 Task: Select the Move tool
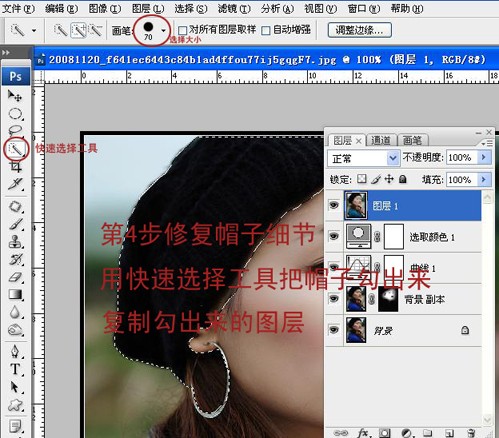coord(15,96)
